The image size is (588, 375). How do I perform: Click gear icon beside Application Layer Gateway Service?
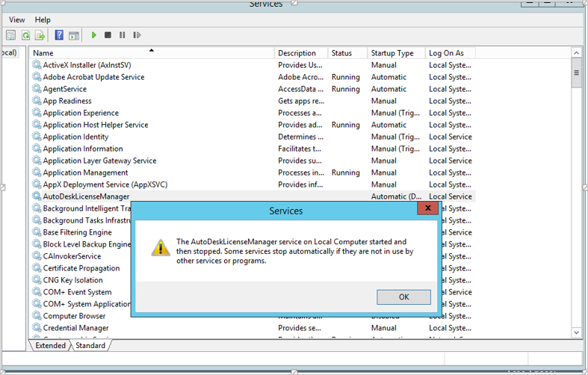pos(37,161)
